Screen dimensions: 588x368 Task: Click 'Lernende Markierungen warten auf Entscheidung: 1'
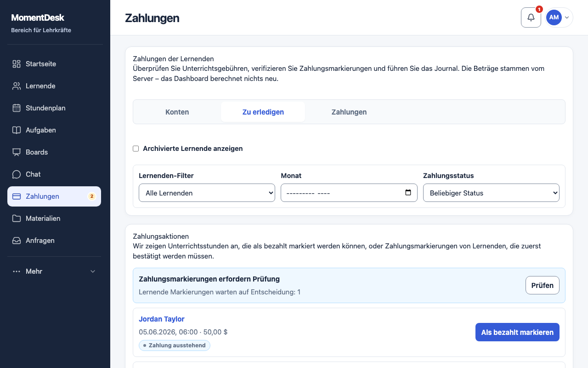pyautogui.click(x=220, y=292)
